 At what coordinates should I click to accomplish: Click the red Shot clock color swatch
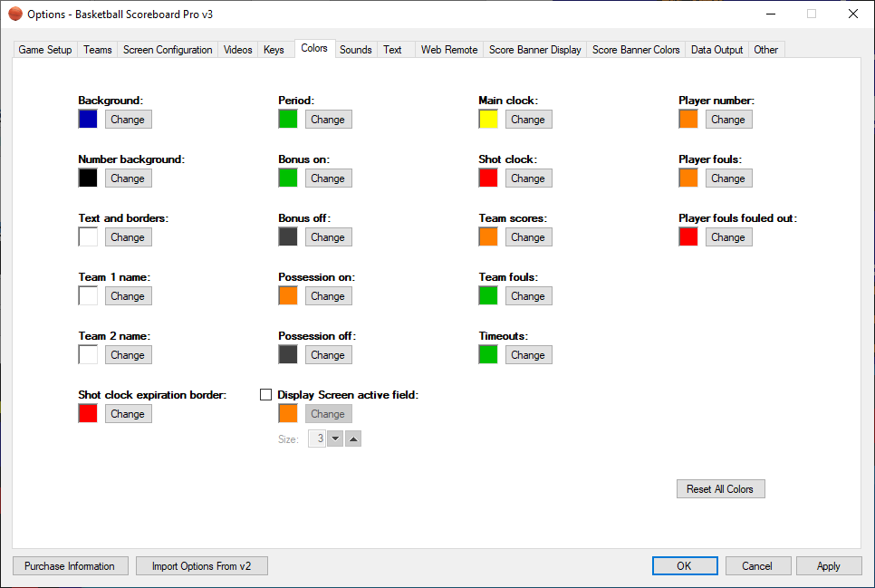tap(488, 178)
